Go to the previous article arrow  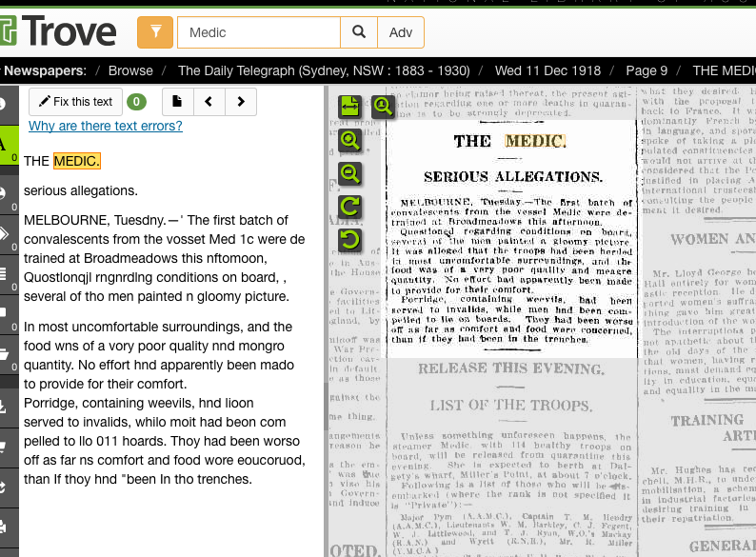[209, 102]
